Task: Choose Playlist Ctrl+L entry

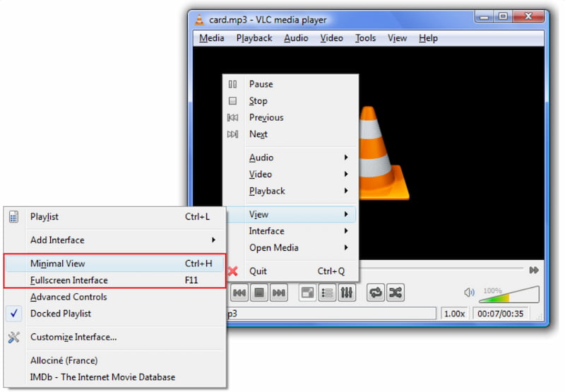Action: click(x=114, y=217)
